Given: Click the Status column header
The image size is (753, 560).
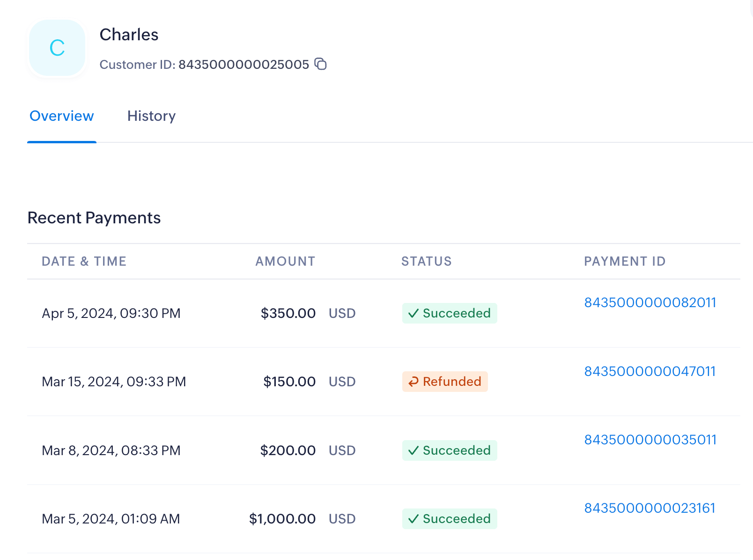Looking at the screenshot, I should pyautogui.click(x=426, y=261).
